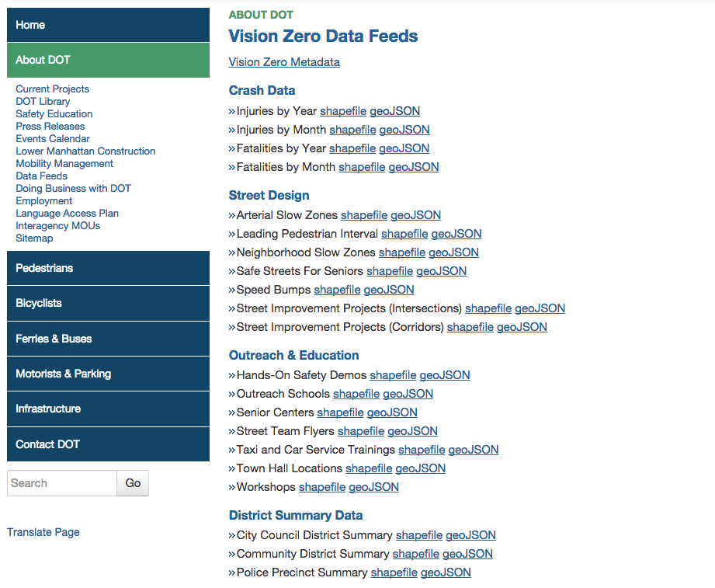Download Leading Pedestrian Interval geoJSON

coord(456,234)
